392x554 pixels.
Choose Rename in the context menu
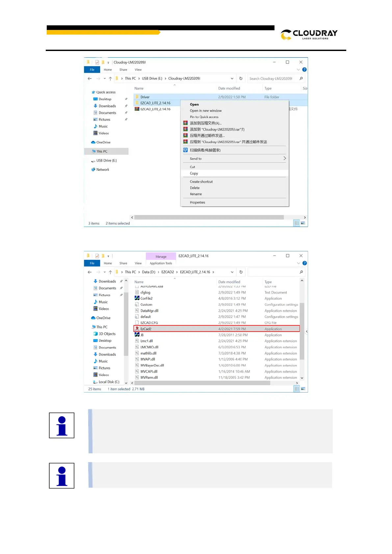tap(196, 194)
